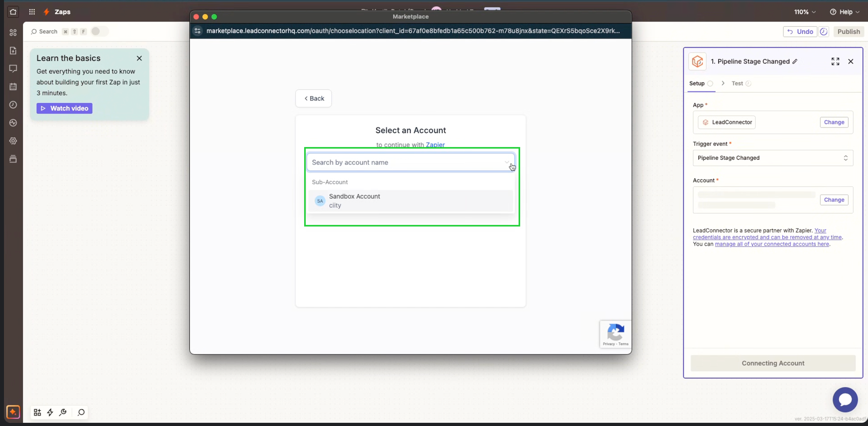Expand the 110% zoom level dropdown
Screen dimensions: 868x426
[x=805, y=12]
